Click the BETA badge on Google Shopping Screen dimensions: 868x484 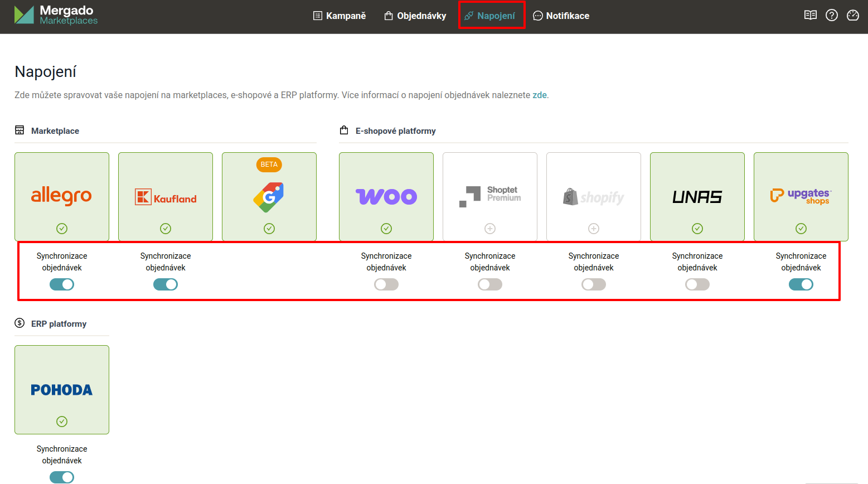click(x=269, y=164)
